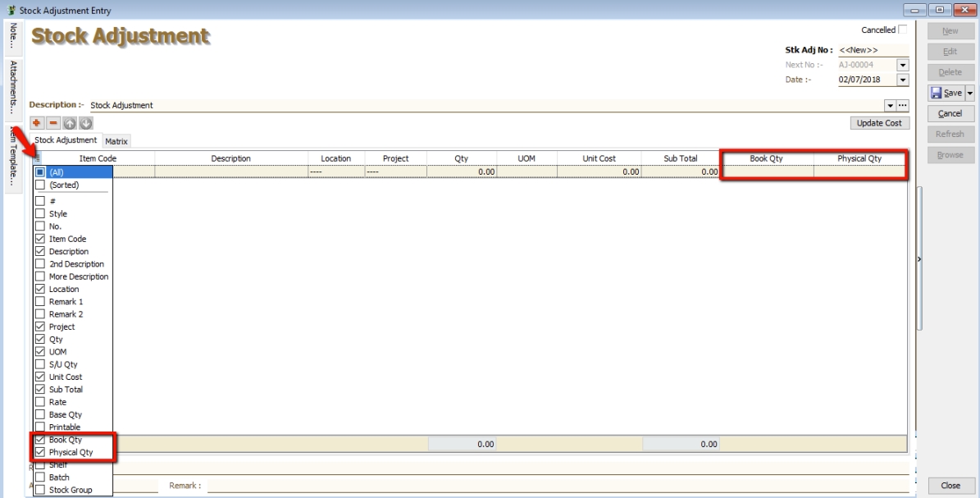Expand the Next No dropdown
Viewport: 980px width, 498px height.
click(x=905, y=64)
